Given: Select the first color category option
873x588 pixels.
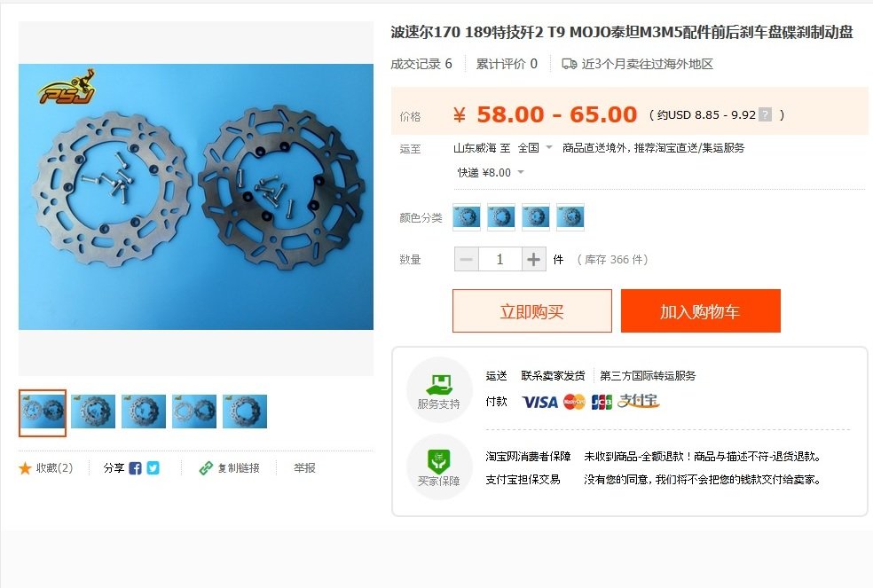Looking at the screenshot, I should coord(467,217).
